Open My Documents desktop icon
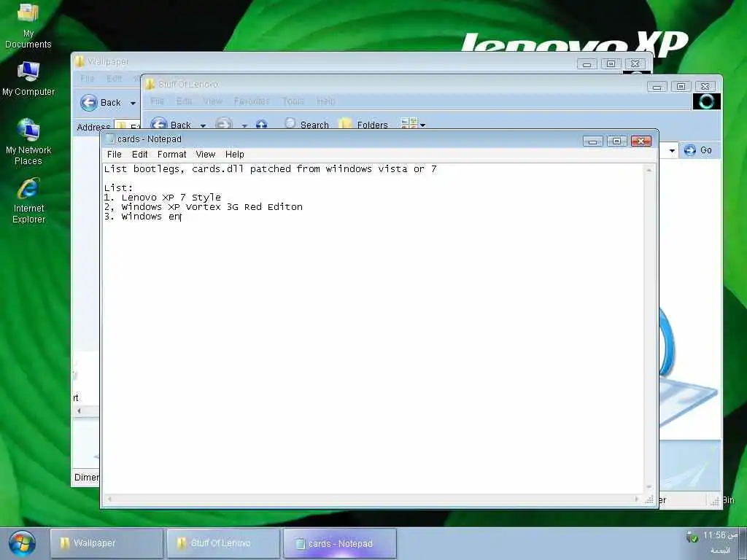 coord(28,26)
